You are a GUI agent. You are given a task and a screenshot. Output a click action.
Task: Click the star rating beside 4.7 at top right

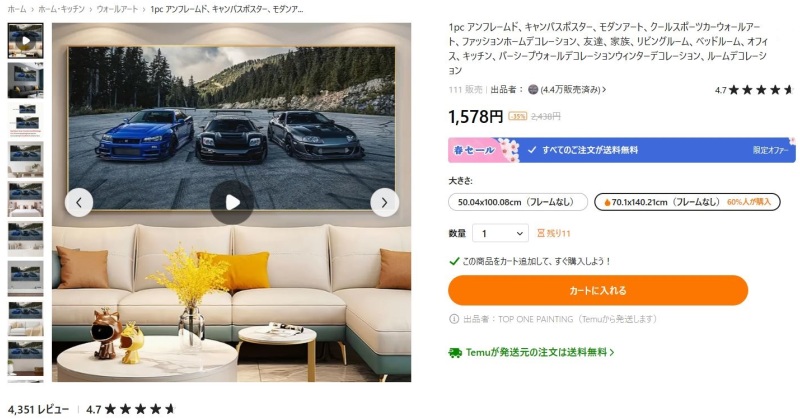click(x=761, y=90)
